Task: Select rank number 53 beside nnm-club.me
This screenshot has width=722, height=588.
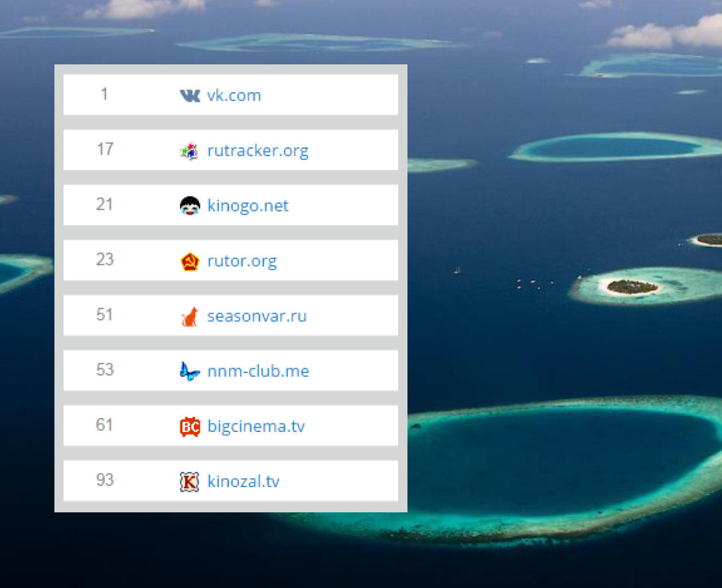Action: pyautogui.click(x=105, y=369)
